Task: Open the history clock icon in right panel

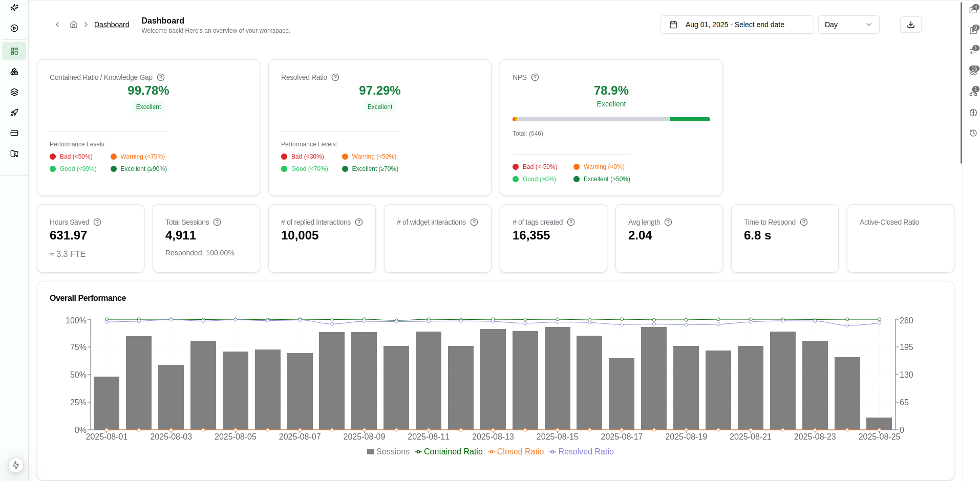Action: pos(973,133)
